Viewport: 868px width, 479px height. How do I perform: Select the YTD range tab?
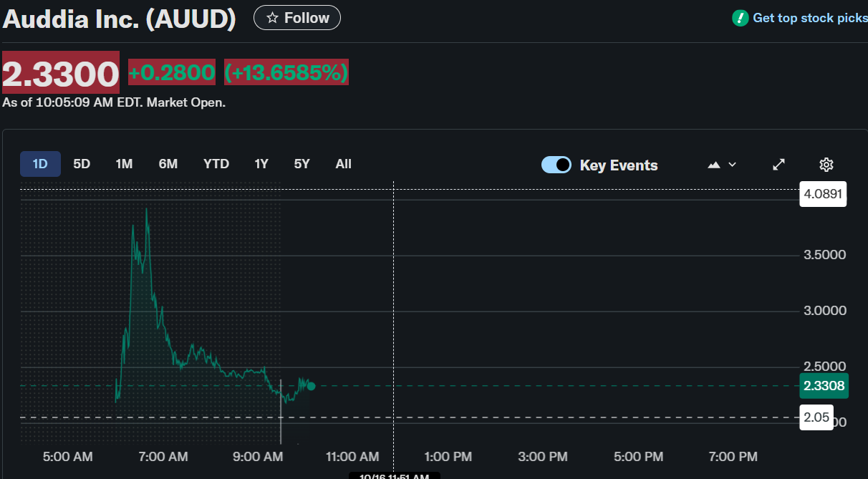[216, 164]
